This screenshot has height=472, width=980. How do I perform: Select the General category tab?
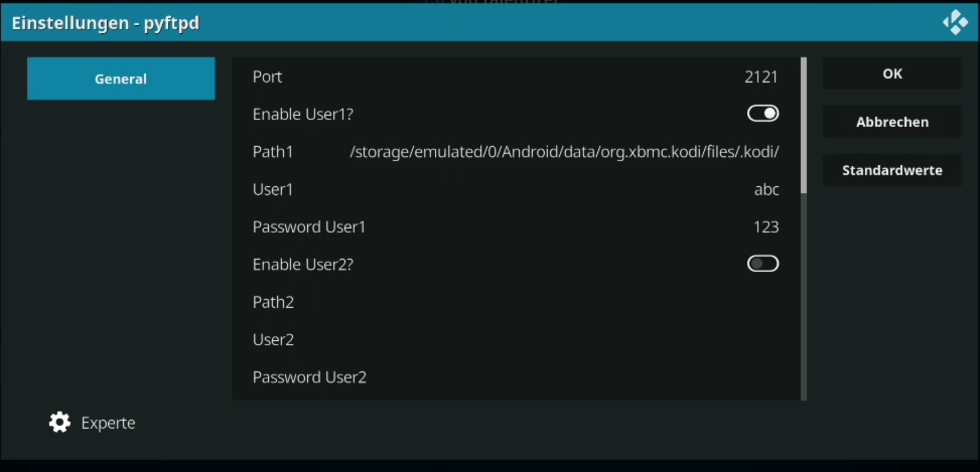121,79
